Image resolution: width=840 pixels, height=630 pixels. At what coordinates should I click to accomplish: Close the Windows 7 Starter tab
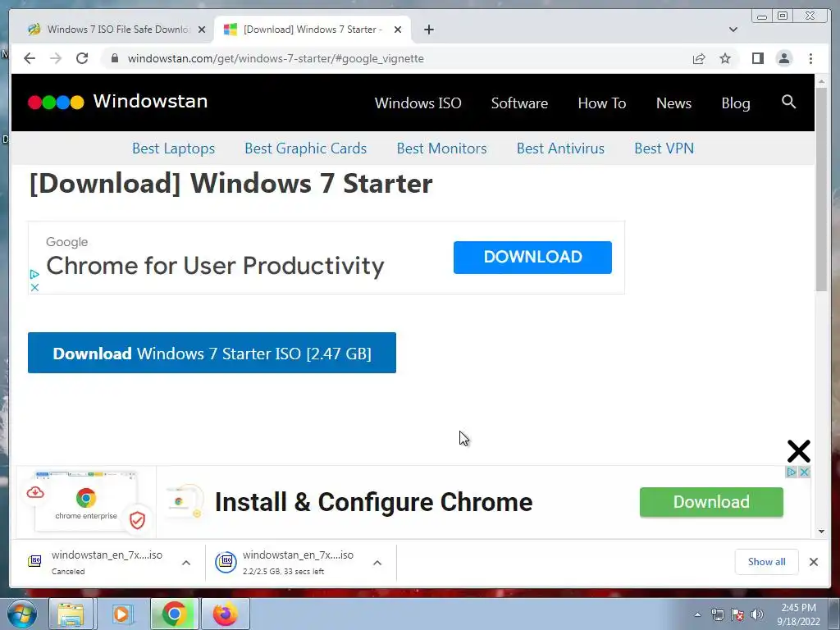pos(398,30)
